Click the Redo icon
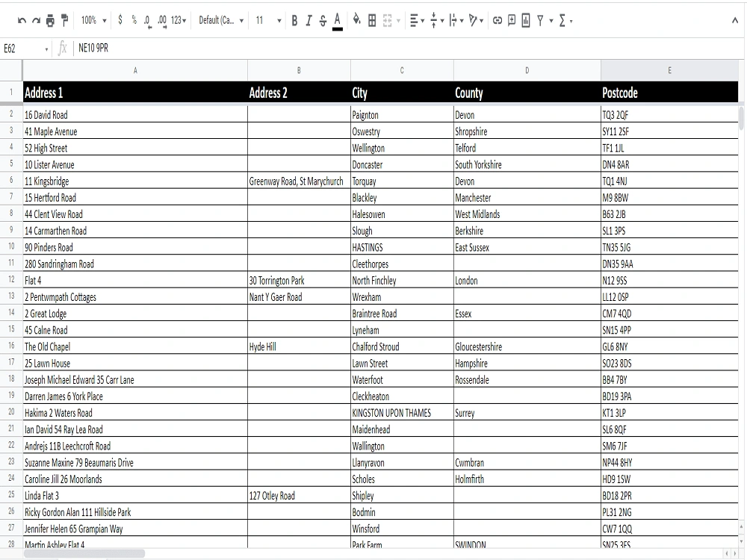The width and height of the screenshot is (747, 560). 36,20
